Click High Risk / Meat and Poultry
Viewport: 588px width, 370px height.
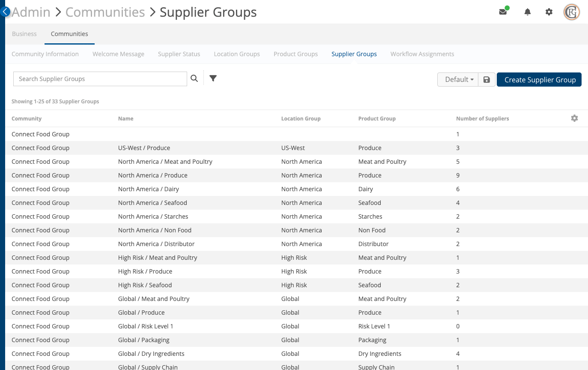[158, 258]
